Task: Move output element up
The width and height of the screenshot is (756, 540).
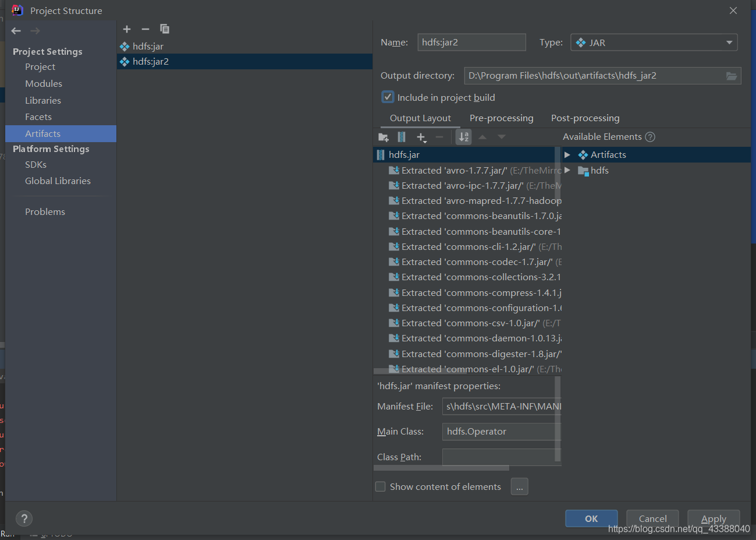Action: tap(482, 137)
